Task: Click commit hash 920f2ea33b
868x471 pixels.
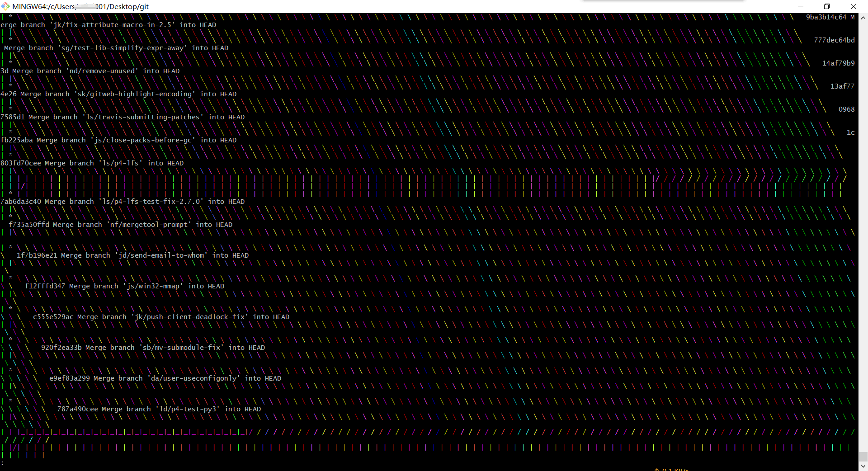Action: click(x=61, y=348)
